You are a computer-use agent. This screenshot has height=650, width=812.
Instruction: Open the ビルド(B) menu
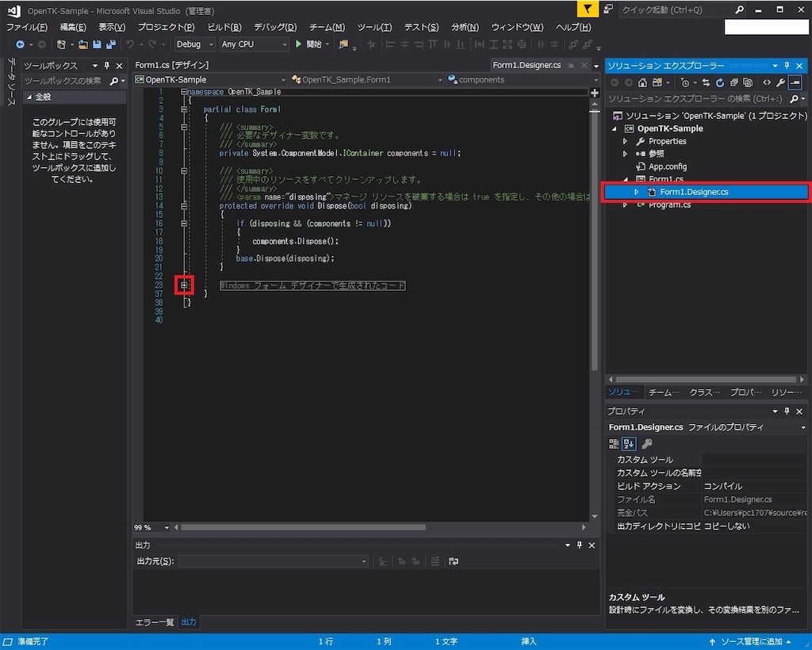224,28
